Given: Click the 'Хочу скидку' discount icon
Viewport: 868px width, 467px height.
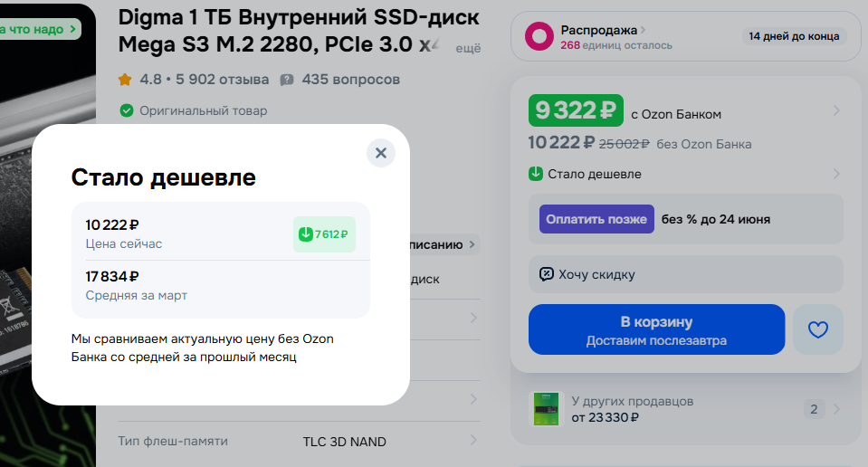Looking at the screenshot, I should pyautogui.click(x=546, y=274).
